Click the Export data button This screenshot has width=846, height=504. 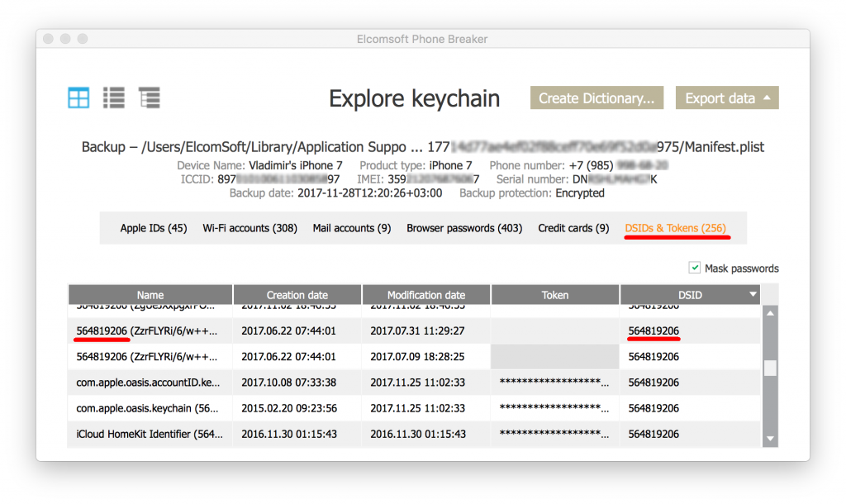pos(720,97)
